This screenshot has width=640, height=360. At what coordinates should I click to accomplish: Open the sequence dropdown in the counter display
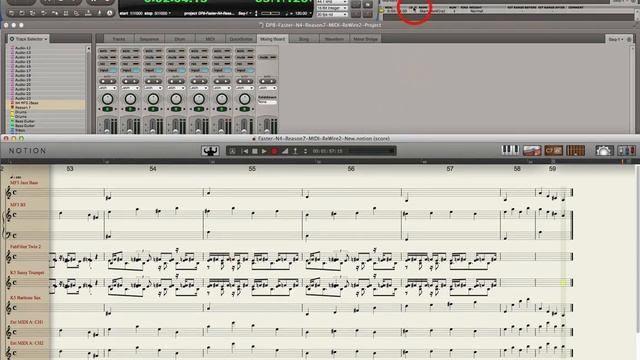pos(244,13)
